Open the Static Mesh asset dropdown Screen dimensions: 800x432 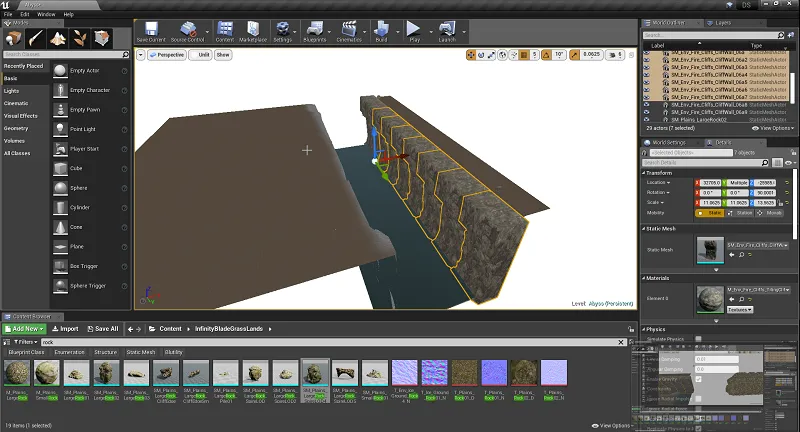[x=758, y=245]
